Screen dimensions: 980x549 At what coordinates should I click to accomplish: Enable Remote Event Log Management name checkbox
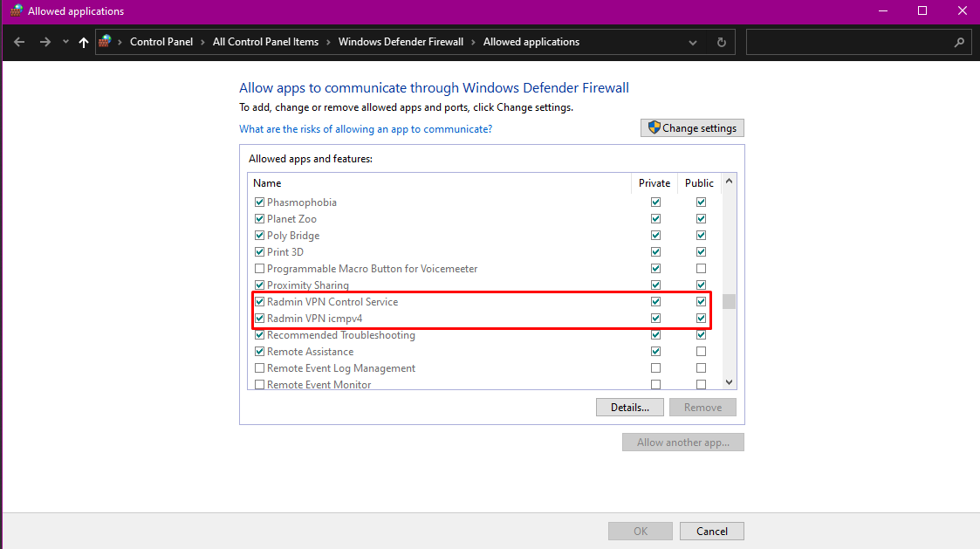coord(259,367)
